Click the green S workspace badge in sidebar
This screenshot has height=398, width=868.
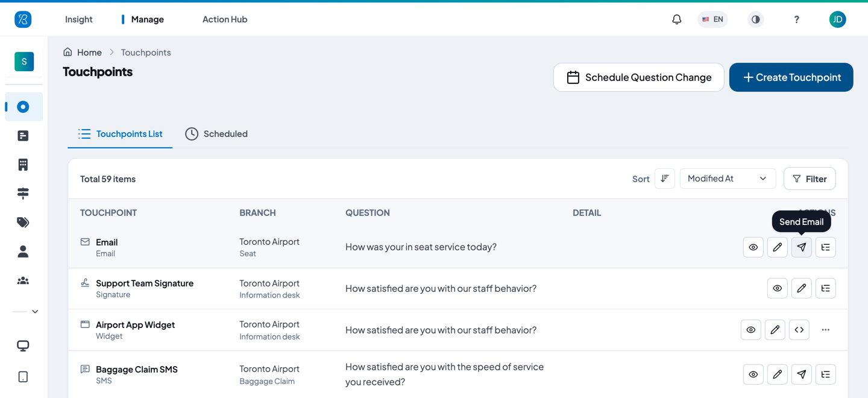(24, 62)
